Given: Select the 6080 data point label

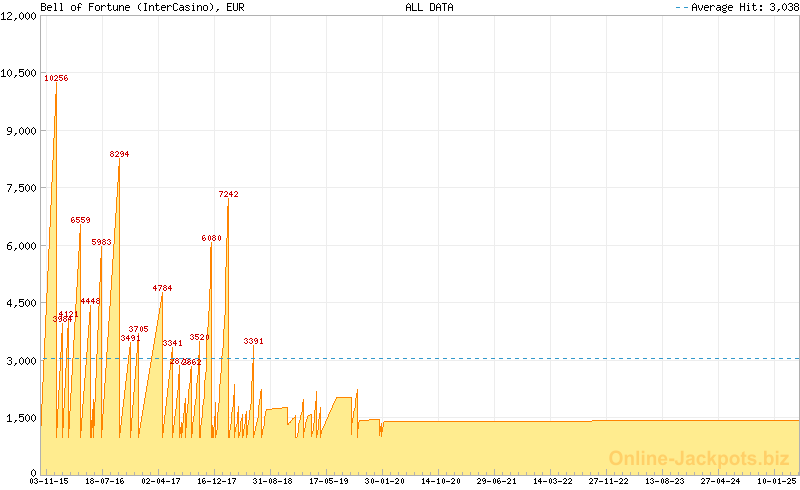Looking at the screenshot, I should coord(211,239).
